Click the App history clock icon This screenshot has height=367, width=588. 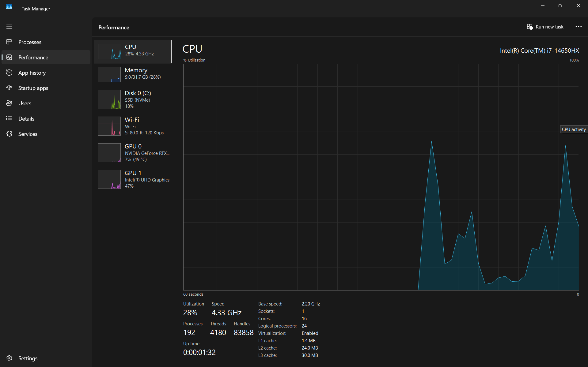pyautogui.click(x=9, y=73)
